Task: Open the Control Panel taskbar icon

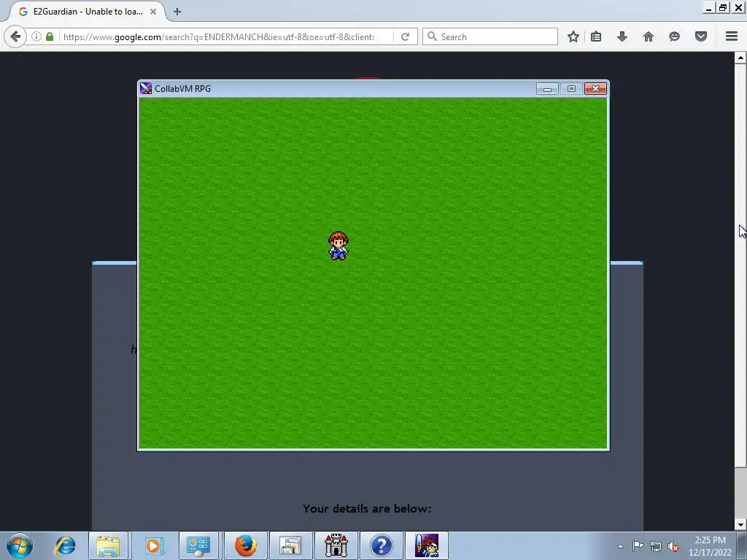Action: tap(198, 545)
